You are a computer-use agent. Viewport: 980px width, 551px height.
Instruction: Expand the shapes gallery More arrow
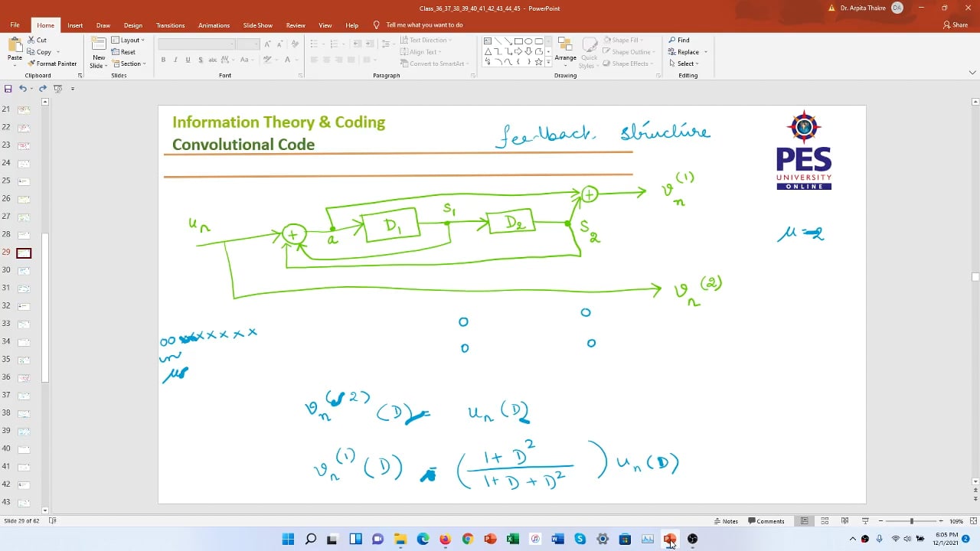pos(550,63)
